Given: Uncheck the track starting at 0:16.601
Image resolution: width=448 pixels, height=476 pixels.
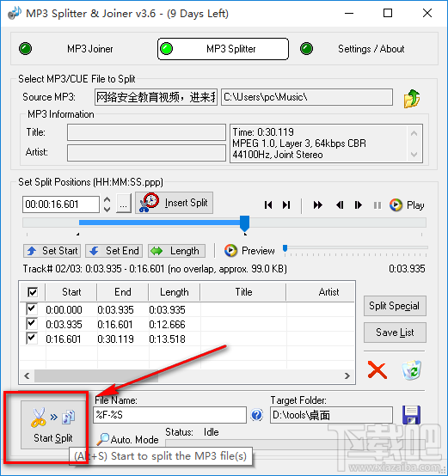Looking at the screenshot, I should (32, 338).
